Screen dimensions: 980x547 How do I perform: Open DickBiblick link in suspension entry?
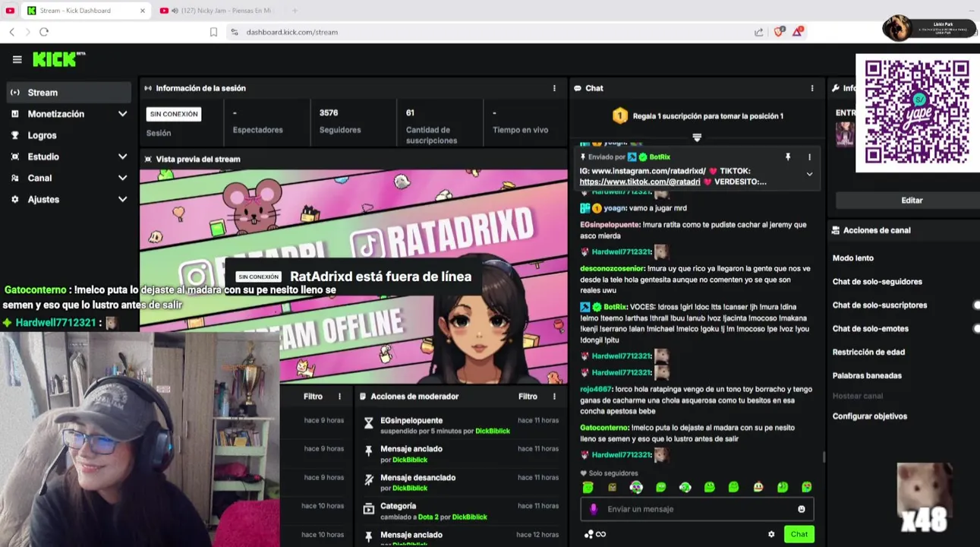tap(493, 432)
